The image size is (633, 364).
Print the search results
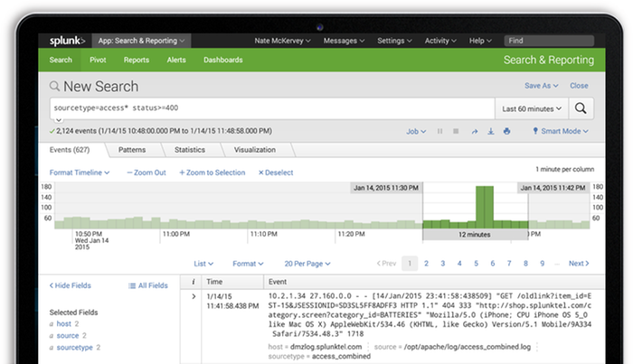(506, 131)
